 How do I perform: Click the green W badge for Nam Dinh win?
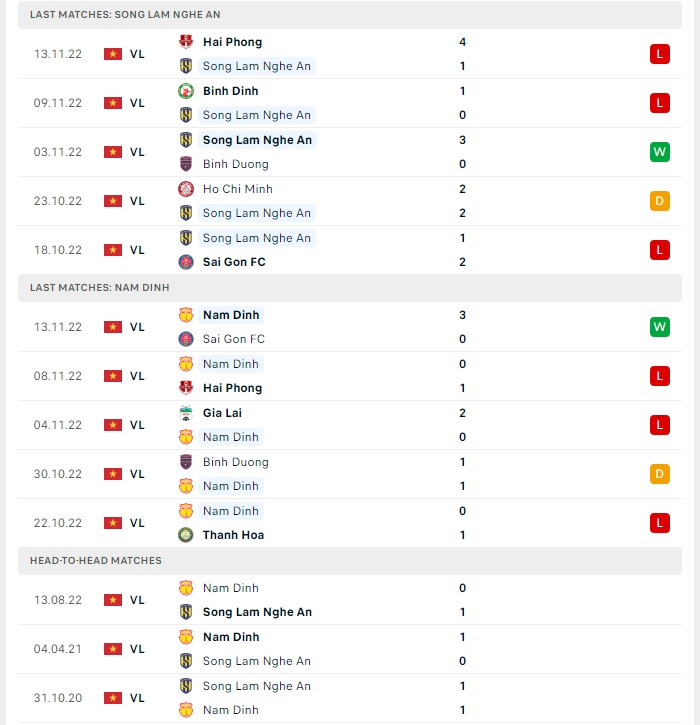[659, 327]
